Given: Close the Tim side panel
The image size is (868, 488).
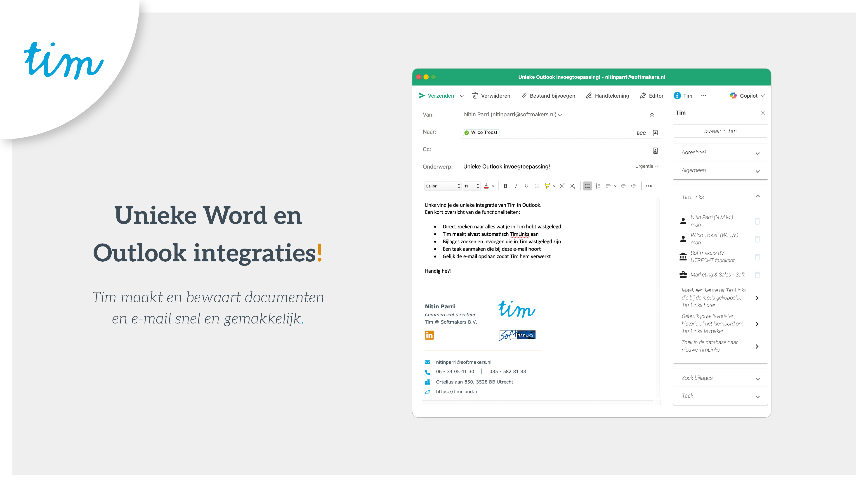Looking at the screenshot, I should tap(762, 113).
